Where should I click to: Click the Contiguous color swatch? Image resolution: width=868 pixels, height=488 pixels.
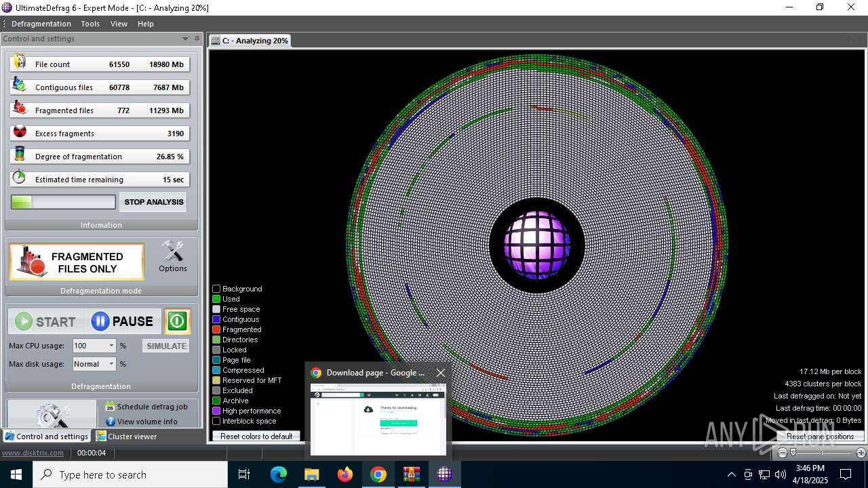click(216, 319)
